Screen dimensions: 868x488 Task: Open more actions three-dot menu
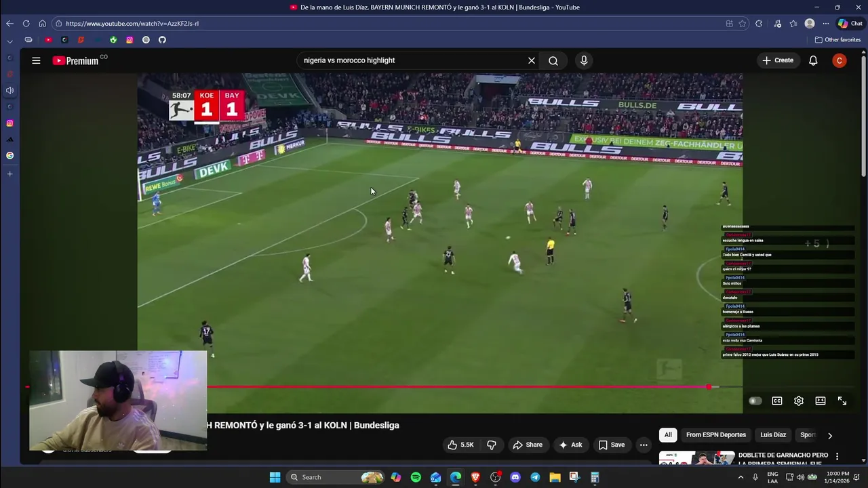pos(644,445)
